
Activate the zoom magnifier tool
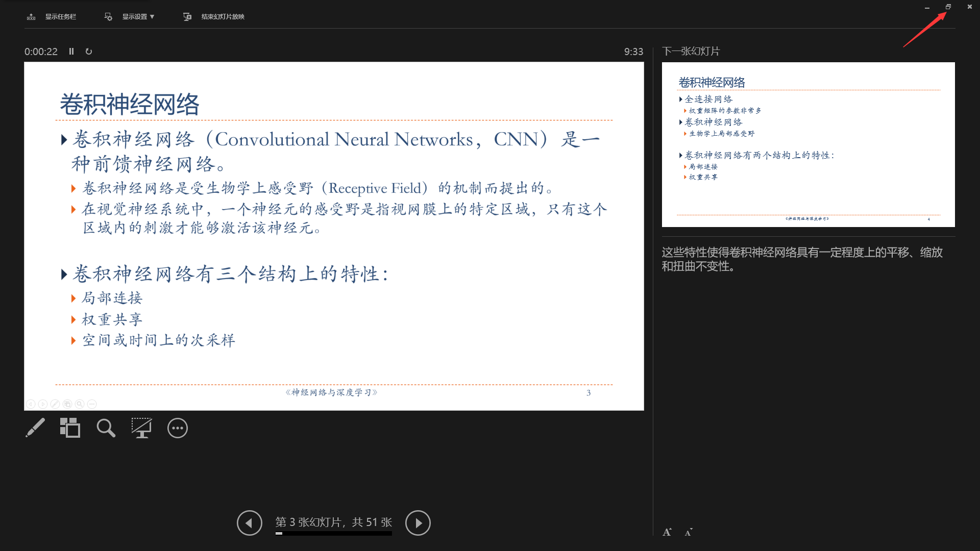tap(106, 428)
